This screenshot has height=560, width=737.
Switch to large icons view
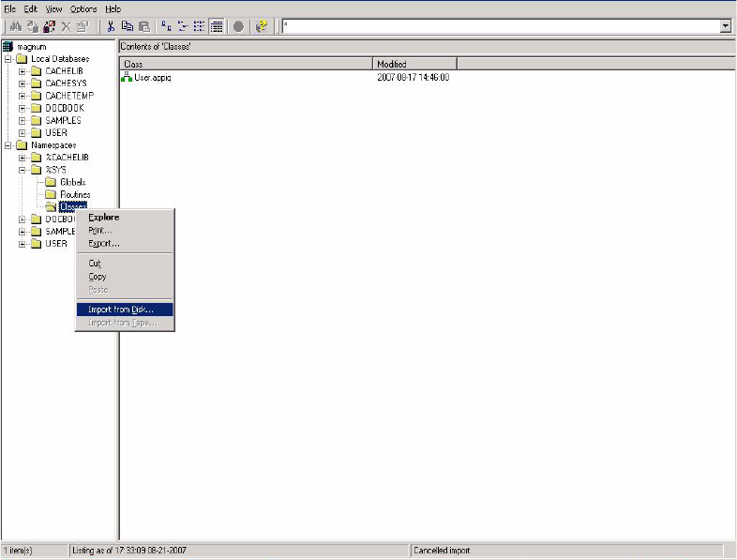(x=166, y=26)
